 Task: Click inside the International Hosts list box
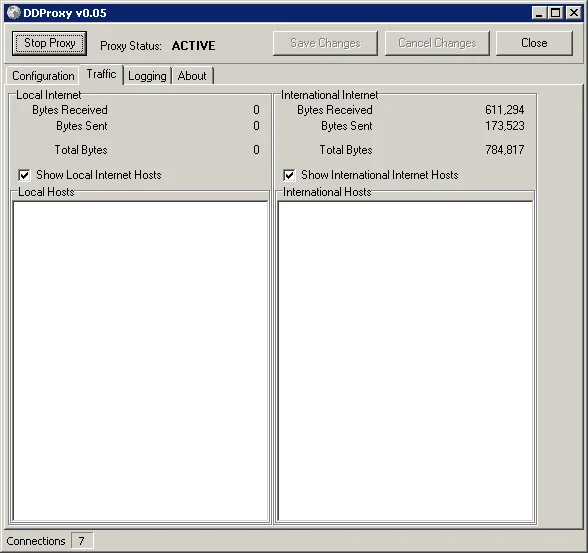(405, 361)
